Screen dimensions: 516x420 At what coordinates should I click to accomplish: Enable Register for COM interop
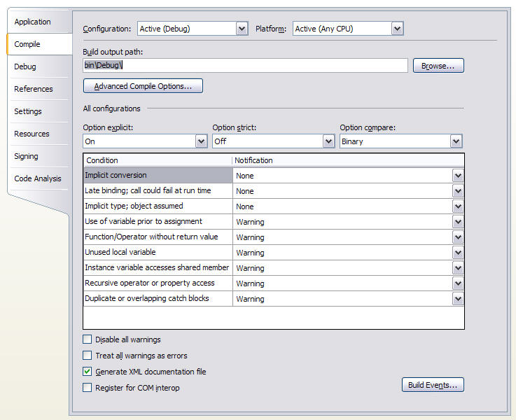click(x=88, y=388)
